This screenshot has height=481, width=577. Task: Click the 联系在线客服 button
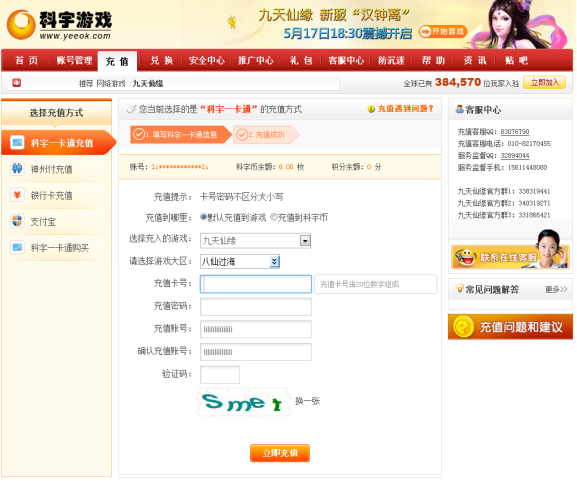pyautogui.click(x=510, y=257)
